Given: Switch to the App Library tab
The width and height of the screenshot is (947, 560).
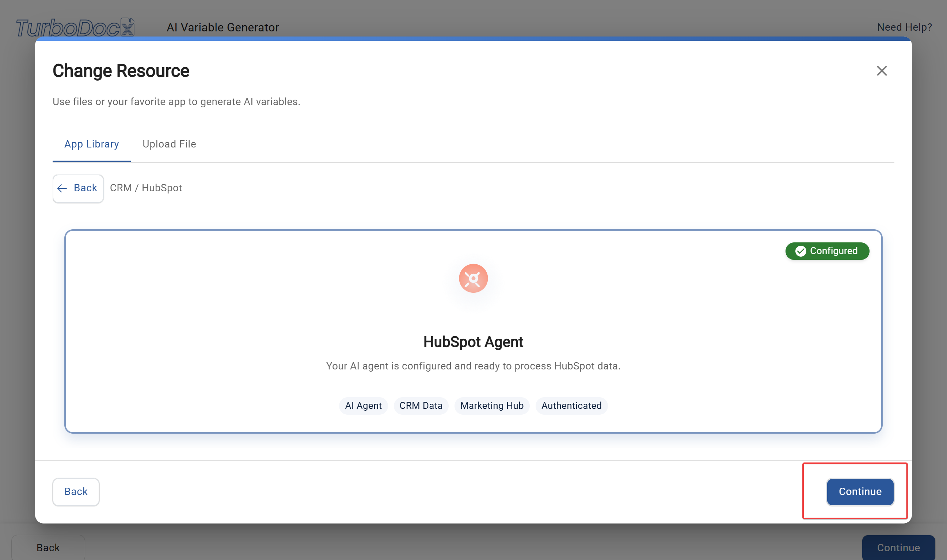Looking at the screenshot, I should click(91, 144).
